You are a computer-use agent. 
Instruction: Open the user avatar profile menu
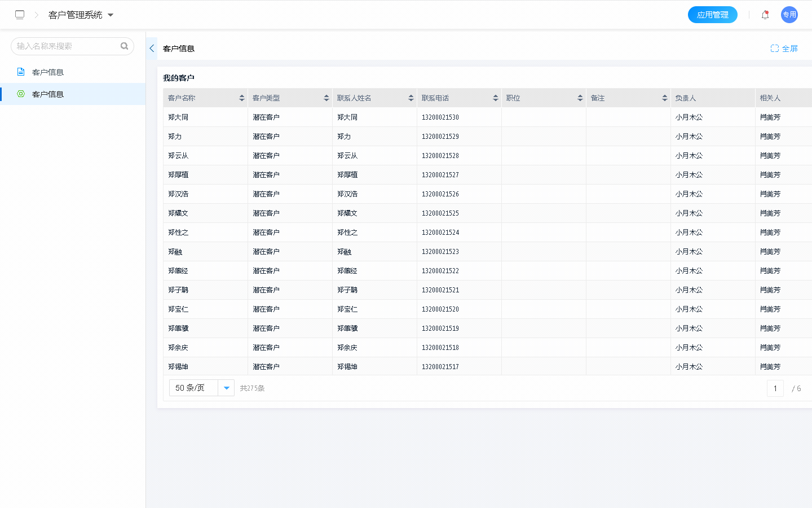coord(789,15)
